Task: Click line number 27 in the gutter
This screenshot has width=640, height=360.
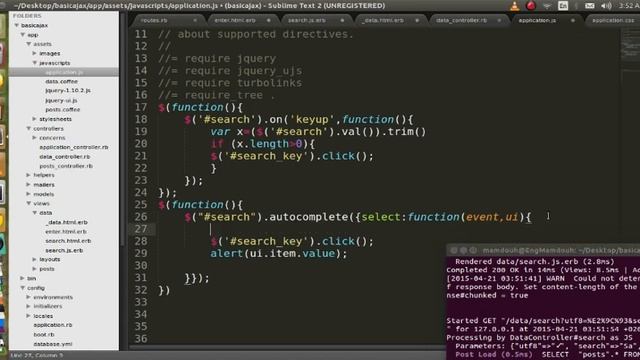Action: (x=141, y=229)
